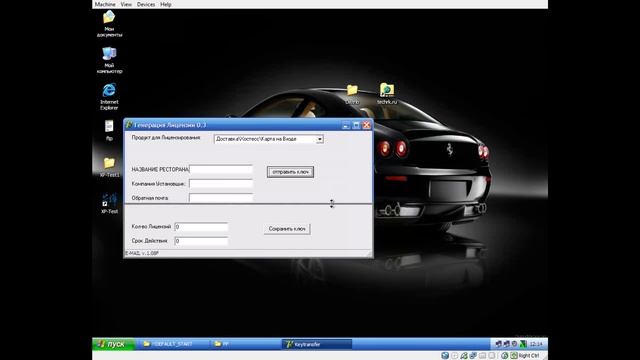The width and height of the screenshot is (640, 360).
Task: Click the green system tray icon
Action: (523, 344)
